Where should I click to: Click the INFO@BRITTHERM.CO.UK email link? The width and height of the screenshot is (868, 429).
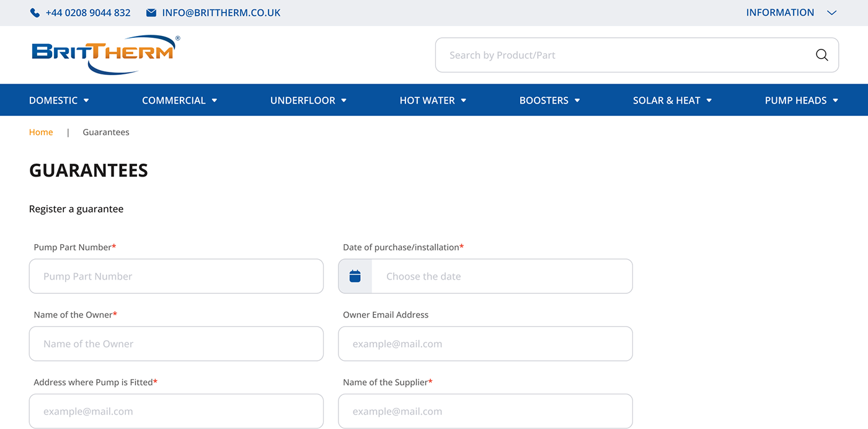[x=221, y=13]
